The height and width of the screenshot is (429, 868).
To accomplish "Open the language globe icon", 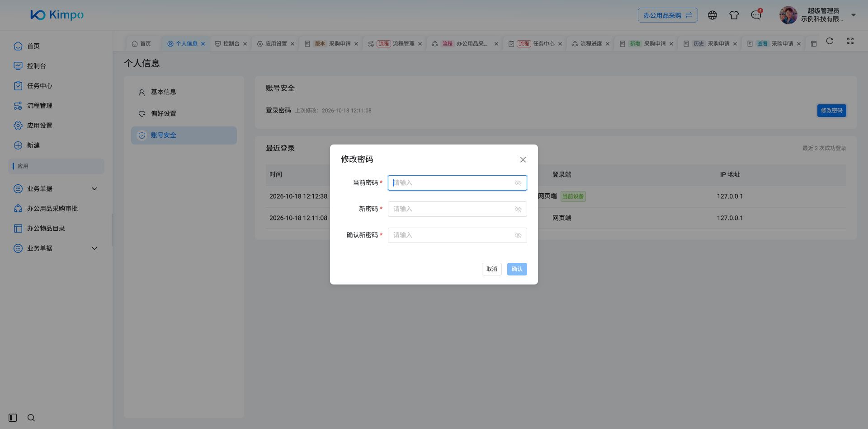I will pyautogui.click(x=712, y=15).
